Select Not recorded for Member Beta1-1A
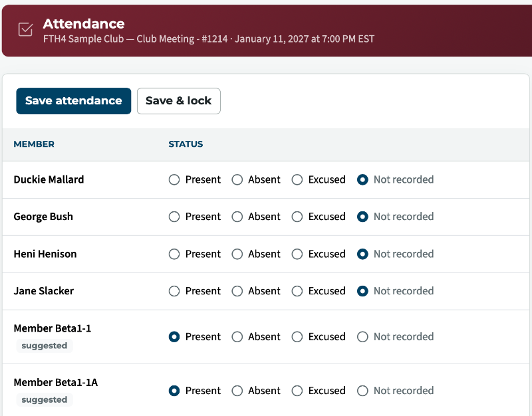This screenshot has height=416, width=532. tap(362, 391)
